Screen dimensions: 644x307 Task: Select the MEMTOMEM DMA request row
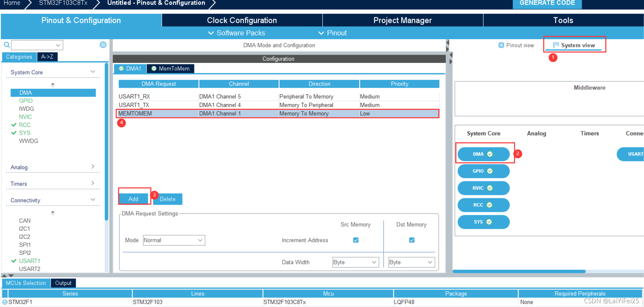click(x=279, y=114)
